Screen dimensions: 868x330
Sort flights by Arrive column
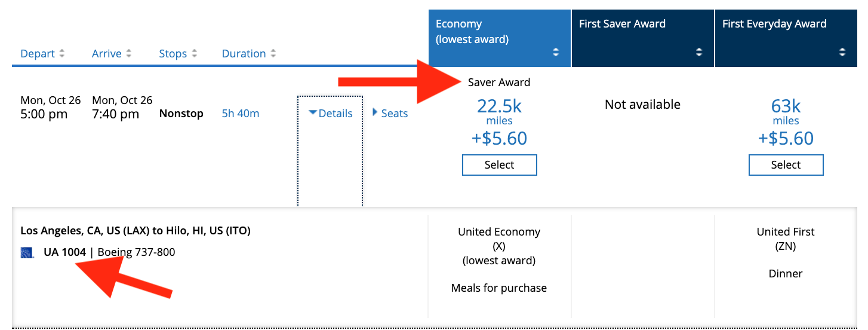tap(112, 54)
